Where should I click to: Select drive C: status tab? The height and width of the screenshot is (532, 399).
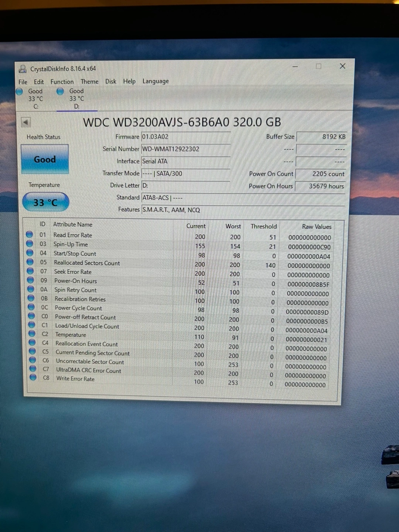[x=32, y=99]
